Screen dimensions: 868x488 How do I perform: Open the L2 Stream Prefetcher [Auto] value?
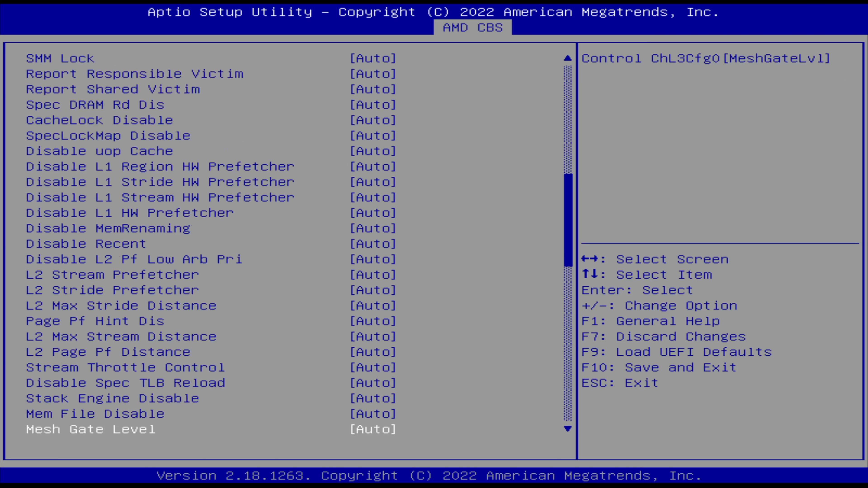[373, 275]
